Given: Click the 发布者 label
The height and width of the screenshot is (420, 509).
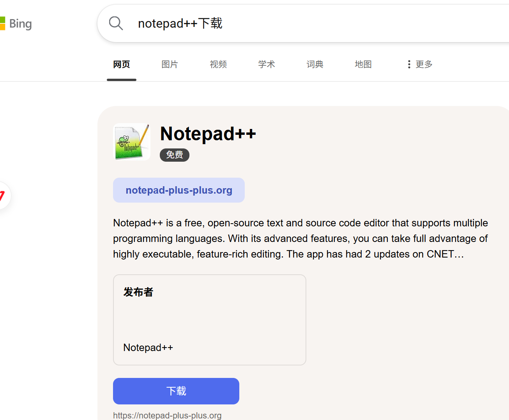Looking at the screenshot, I should click(138, 292).
